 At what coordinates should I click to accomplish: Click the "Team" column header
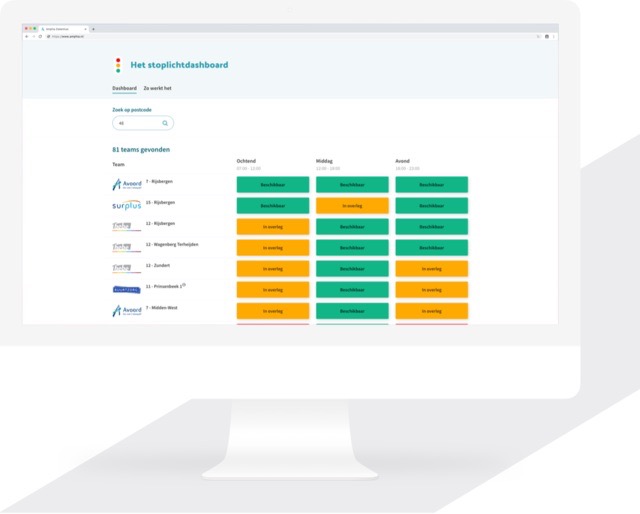[x=118, y=165]
